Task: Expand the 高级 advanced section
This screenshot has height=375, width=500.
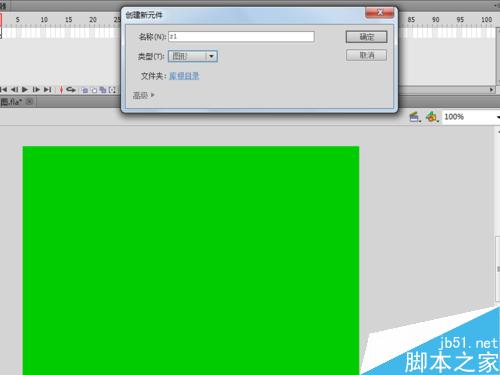Action: tap(144, 96)
